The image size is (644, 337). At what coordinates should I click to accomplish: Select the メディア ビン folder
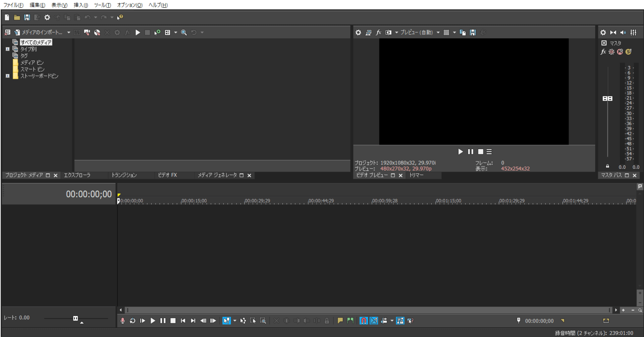(x=32, y=62)
